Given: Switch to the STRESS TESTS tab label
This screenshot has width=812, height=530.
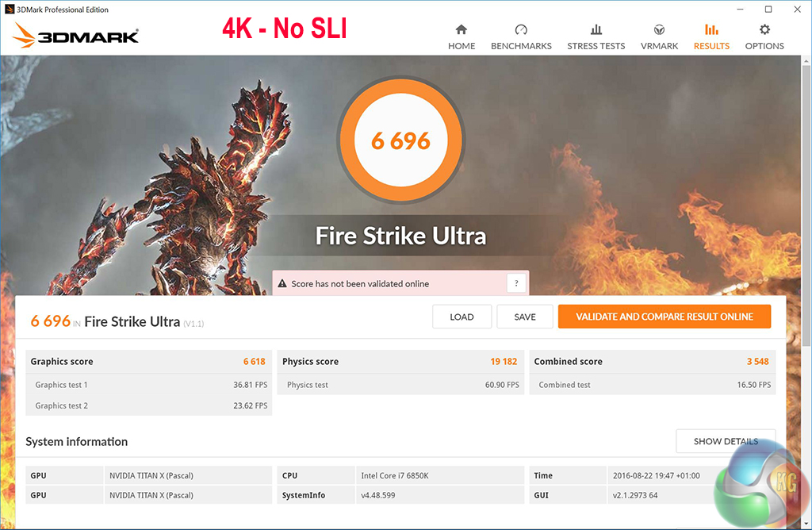Looking at the screenshot, I should tap(596, 46).
